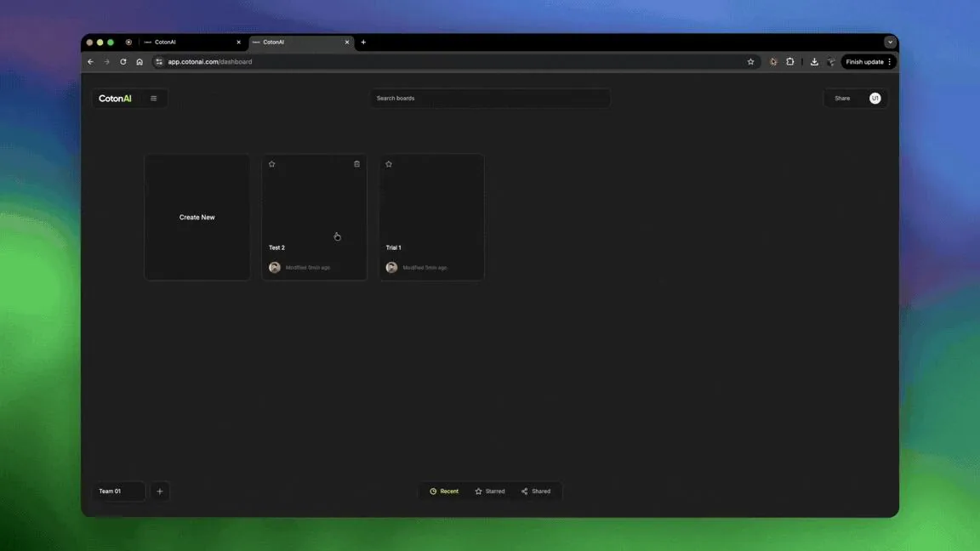Viewport: 980px width, 551px height.
Task: Add a new team with plus button
Action: tap(160, 491)
